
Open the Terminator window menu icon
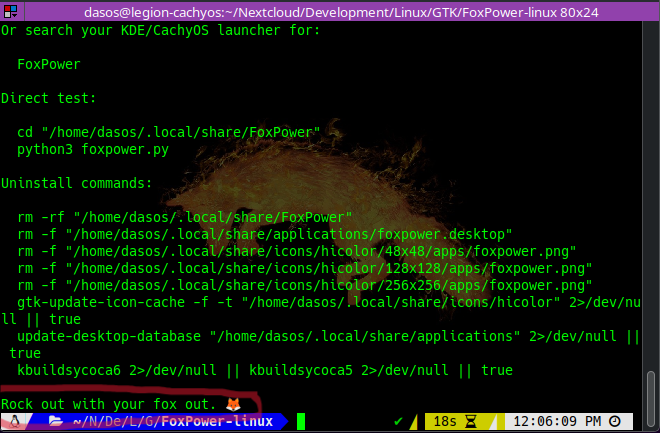point(10,11)
